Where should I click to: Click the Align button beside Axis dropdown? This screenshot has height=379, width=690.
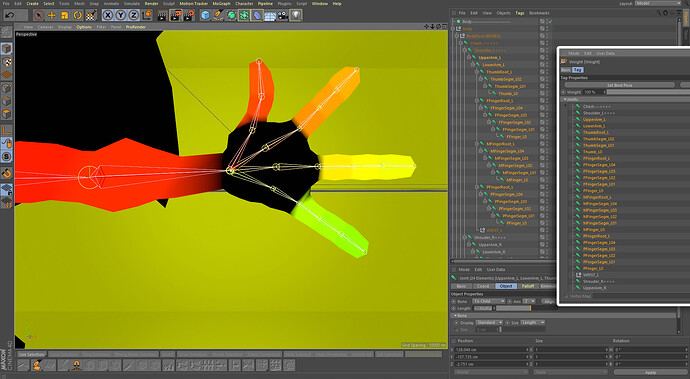click(549, 302)
